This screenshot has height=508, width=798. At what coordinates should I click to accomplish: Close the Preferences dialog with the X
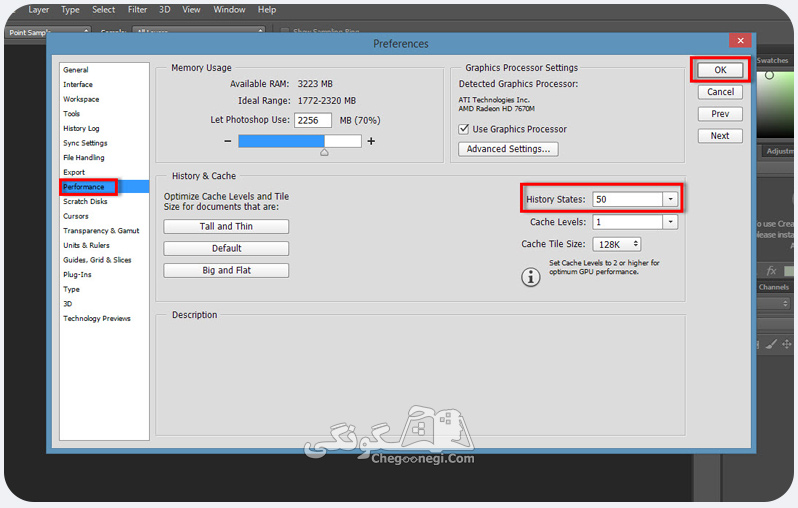(x=740, y=40)
